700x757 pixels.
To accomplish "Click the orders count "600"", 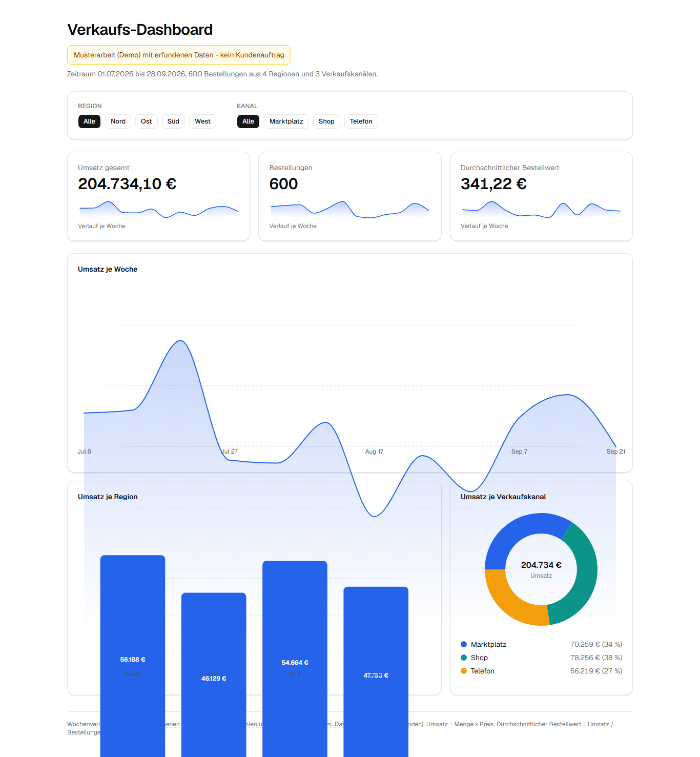I will click(283, 183).
